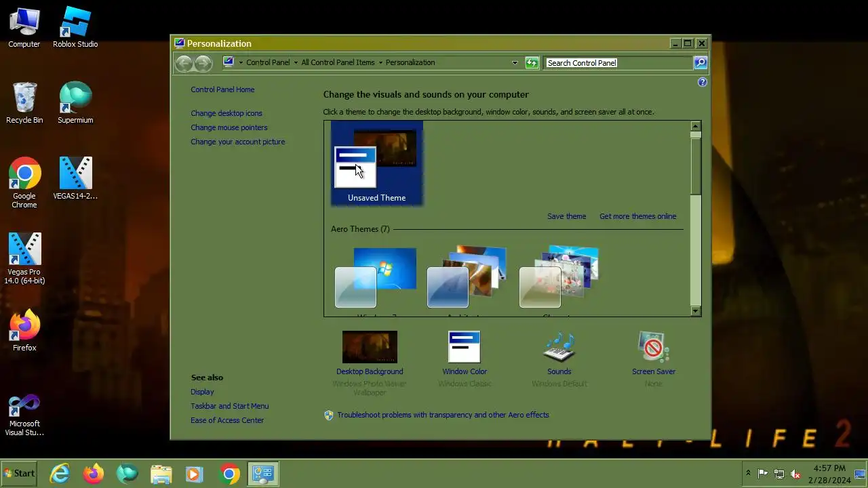The width and height of the screenshot is (868, 488).
Task: Open the Start menu
Action: tap(20, 474)
